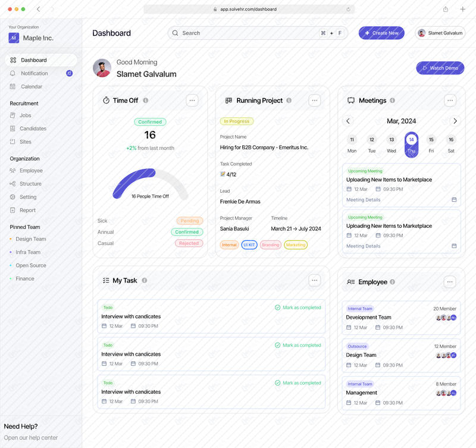Select Fri 15 in the Meetings calendar
476x448 pixels.
[431, 145]
